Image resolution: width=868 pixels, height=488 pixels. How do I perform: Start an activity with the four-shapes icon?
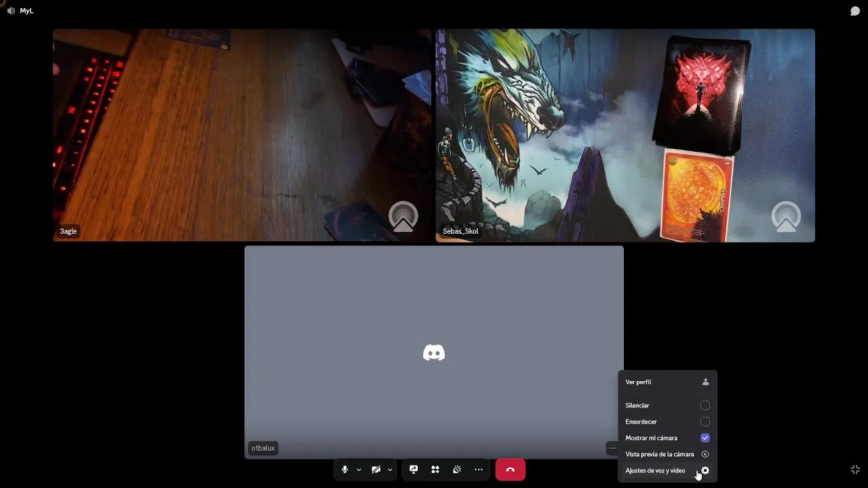pyautogui.click(x=435, y=470)
